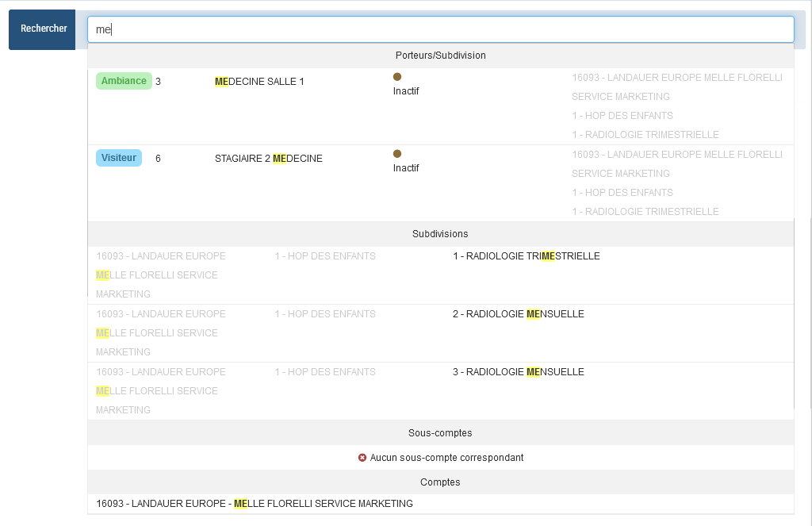Viewport: 812px width, 526px height.
Task: Select the Ambiance badge on MEDECINE SALLE 1 row
Action: click(x=124, y=81)
